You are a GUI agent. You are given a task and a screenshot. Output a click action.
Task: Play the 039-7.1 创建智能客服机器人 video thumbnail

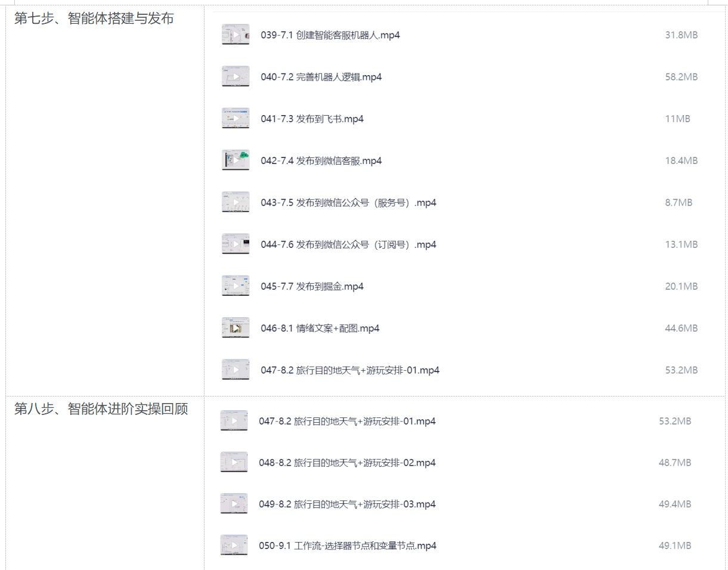click(x=236, y=35)
